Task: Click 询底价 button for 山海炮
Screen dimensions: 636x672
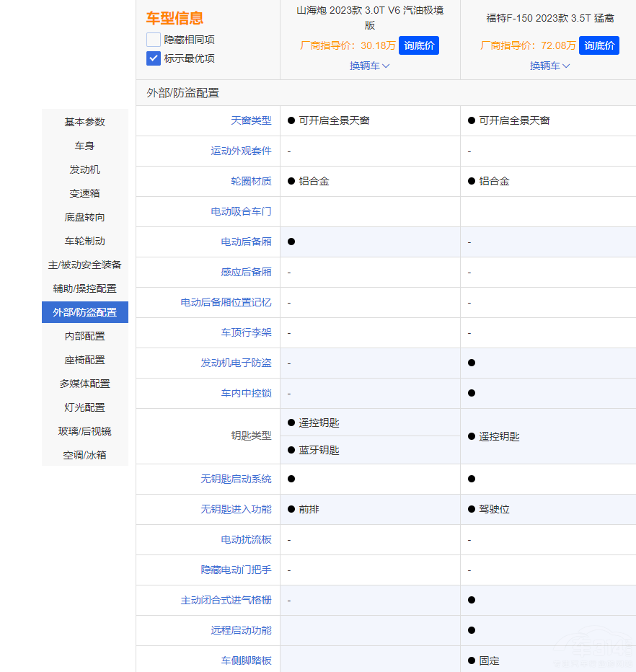Action: (418, 45)
